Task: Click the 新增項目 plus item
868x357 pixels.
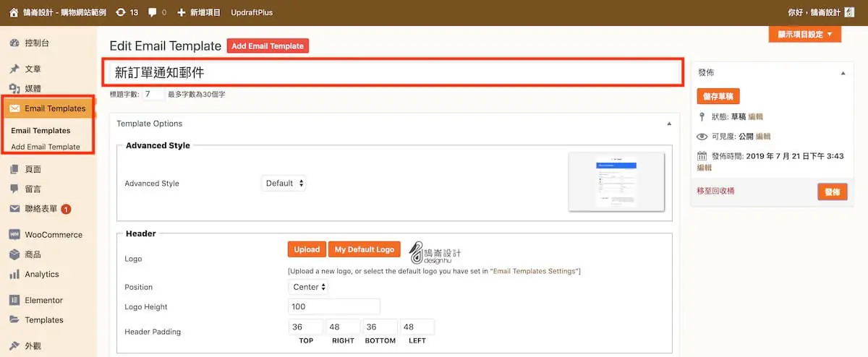Action: coord(199,12)
